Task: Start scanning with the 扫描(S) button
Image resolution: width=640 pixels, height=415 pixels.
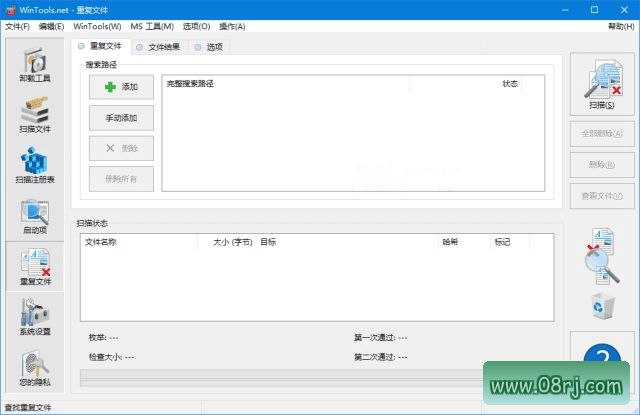Action: 602,84
